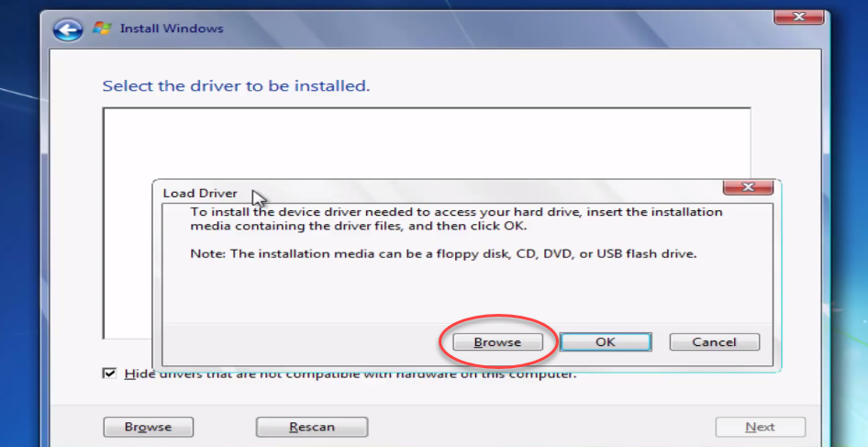Click the "Load Driver" dialog title
Image resolution: width=868 pixels, height=447 pixels.
coord(200,194)
